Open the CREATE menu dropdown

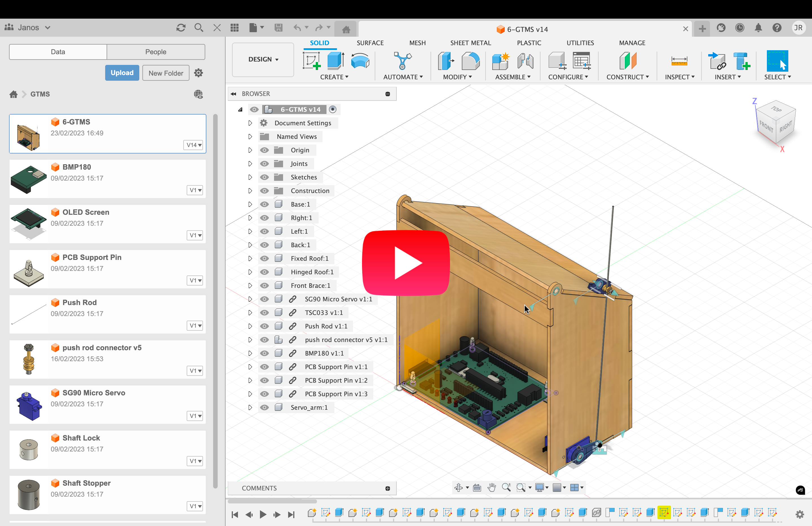click(334, 77)
